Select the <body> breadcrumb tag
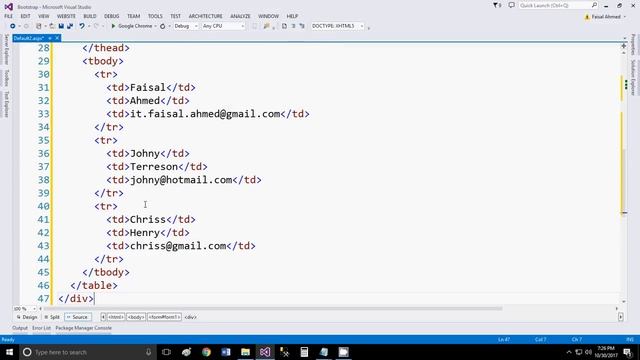The width and height of the screenshot is (640, 360). point(136,317)
